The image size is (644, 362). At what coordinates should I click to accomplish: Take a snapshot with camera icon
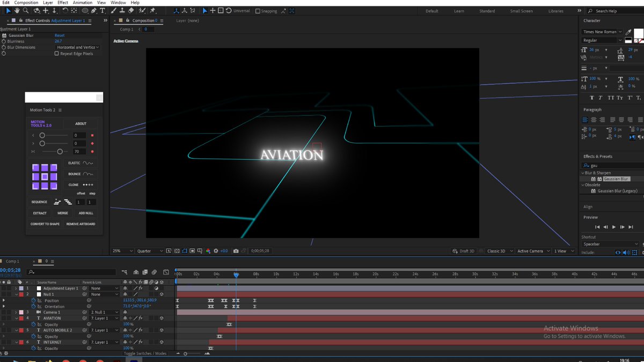pyautogui.click(x=236, y=251)
